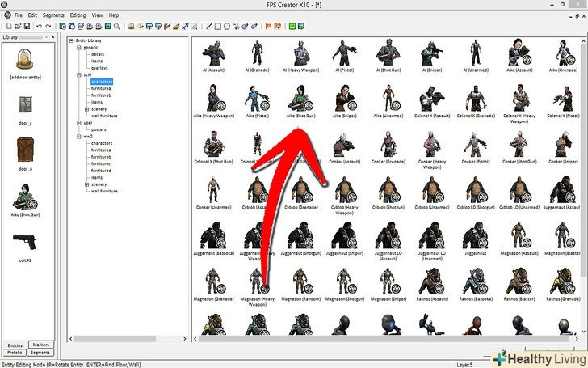588x368 pixels.
Task: Open the Help menu
Action: 114,15
